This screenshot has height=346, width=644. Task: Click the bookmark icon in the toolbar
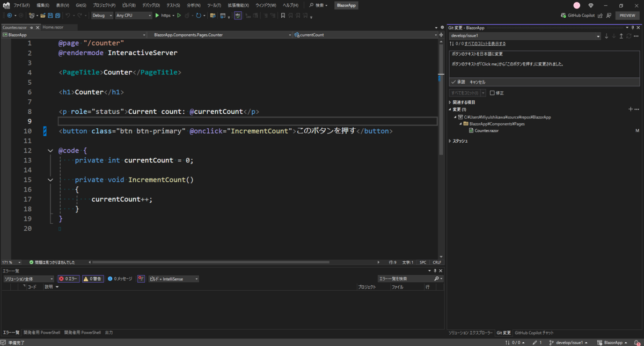click(x=283, y=16)
